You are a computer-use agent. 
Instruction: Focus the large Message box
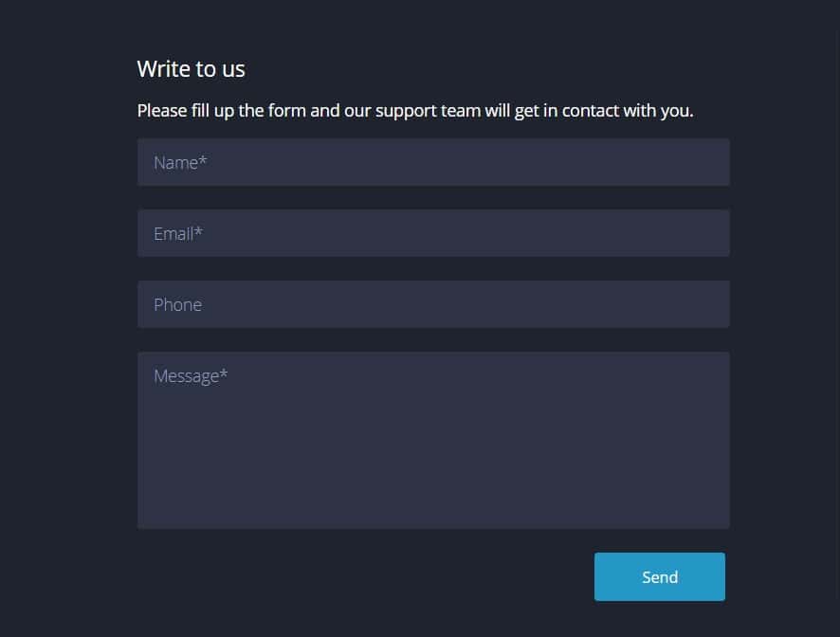(x=433, y=441)
